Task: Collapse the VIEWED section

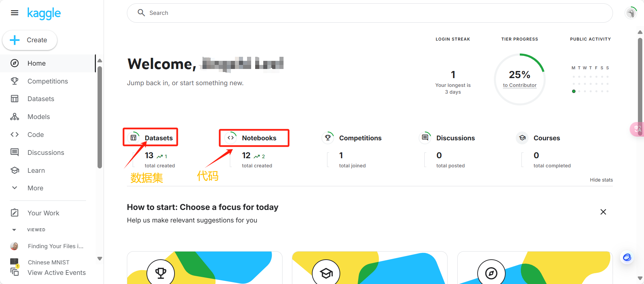Action: point(14,230)
